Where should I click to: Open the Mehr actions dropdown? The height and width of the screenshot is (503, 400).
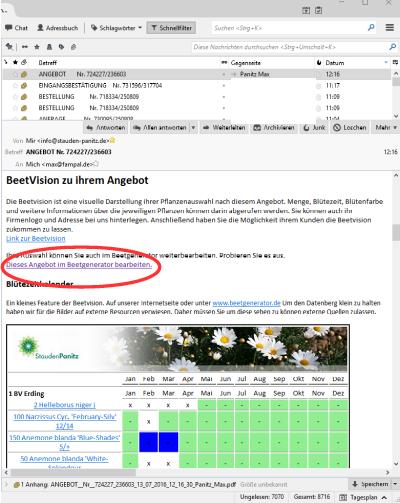pyautogui.click(x=386, y=128)
